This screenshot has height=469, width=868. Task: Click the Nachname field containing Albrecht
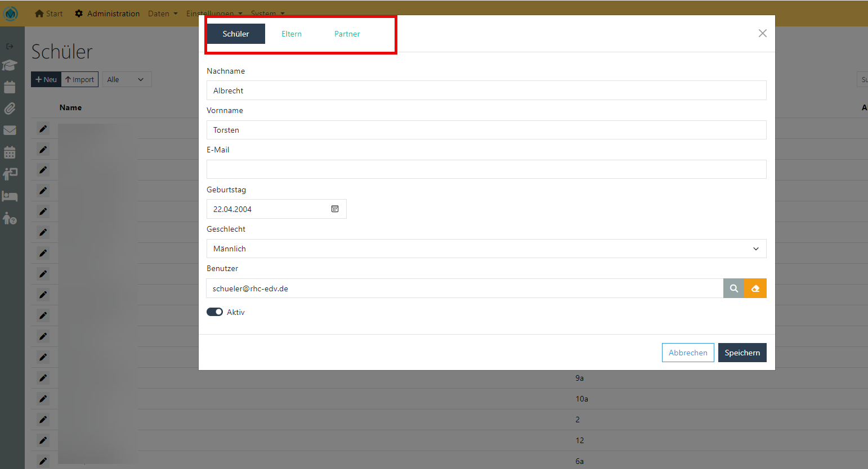click(x=486, y=91)
